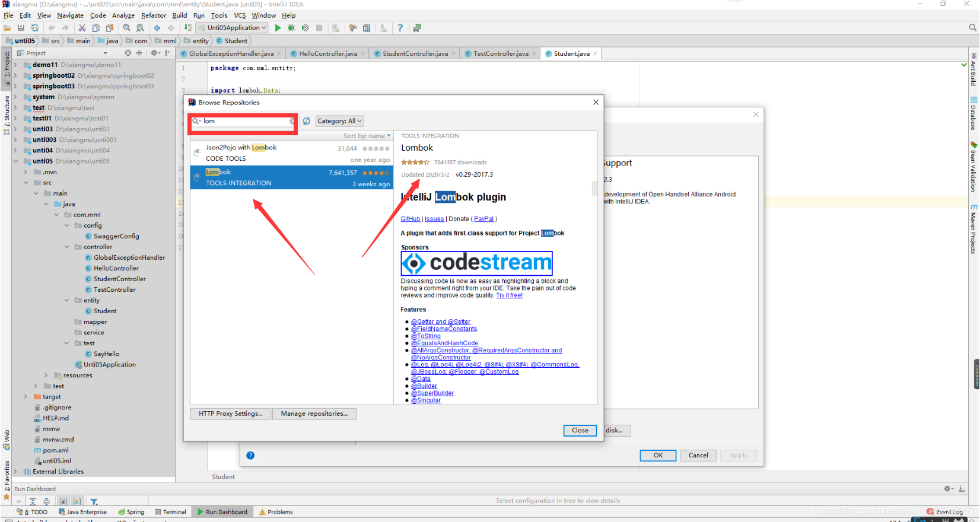Toggle the Database side panel

click(973, 113)
